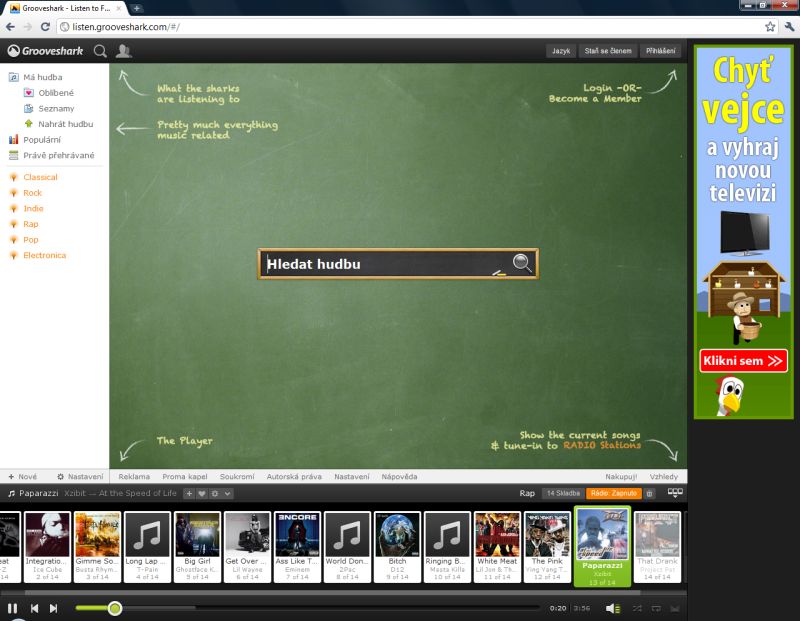Open search via header magnifier icon

coord(101,51)
